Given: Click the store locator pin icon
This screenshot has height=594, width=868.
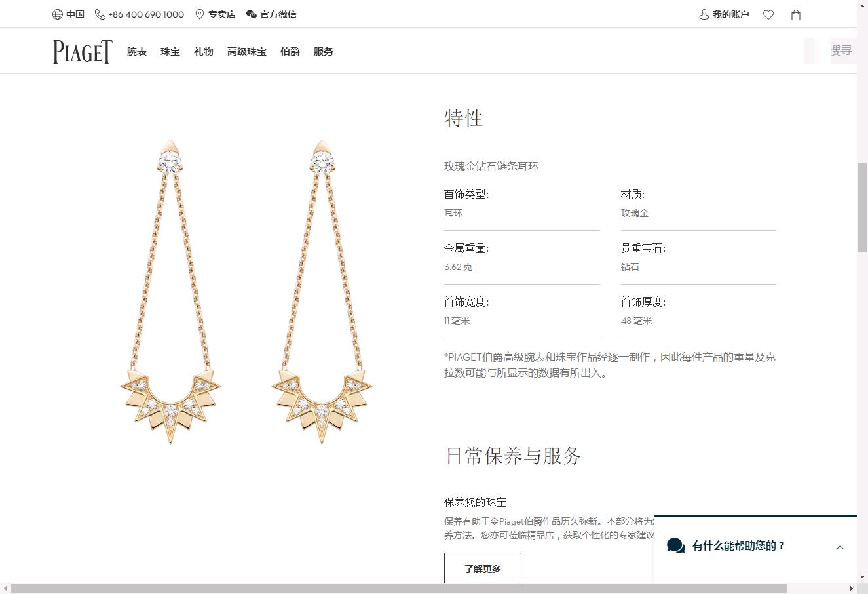Looking at the screenshot, I should coord(200,14).
